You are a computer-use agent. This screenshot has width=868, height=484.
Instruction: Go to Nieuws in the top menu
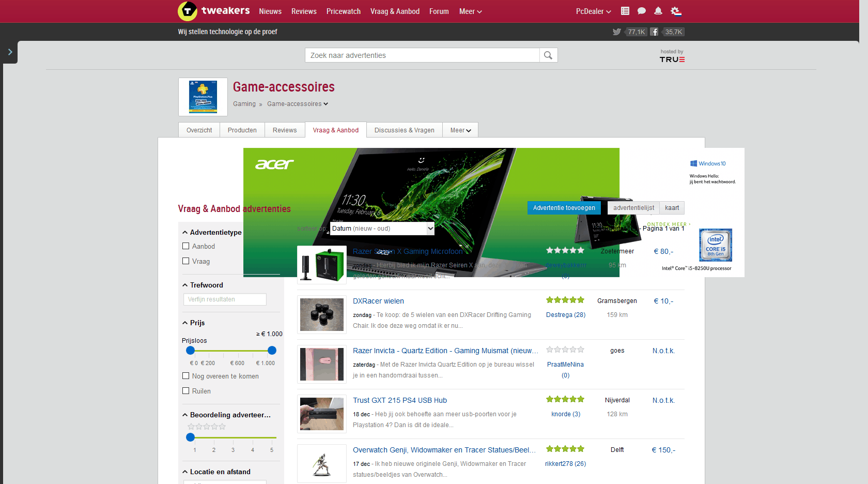tap(270, 11)
